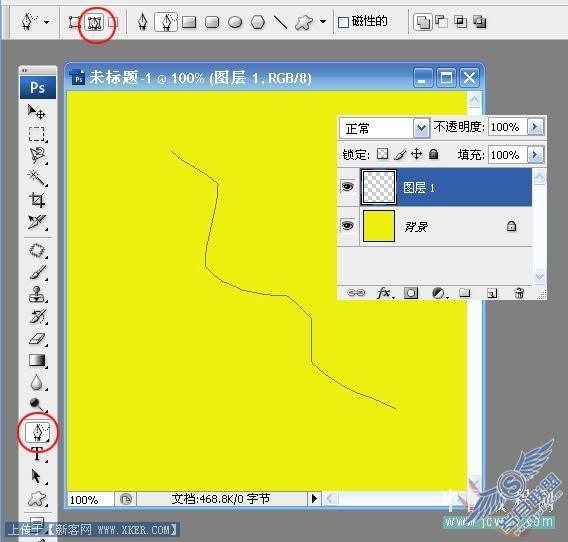Select the Magic Wand tool

coord(37,178)
